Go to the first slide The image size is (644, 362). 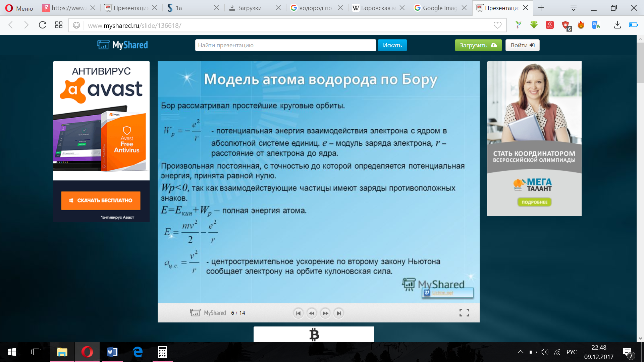coord(298,313)
